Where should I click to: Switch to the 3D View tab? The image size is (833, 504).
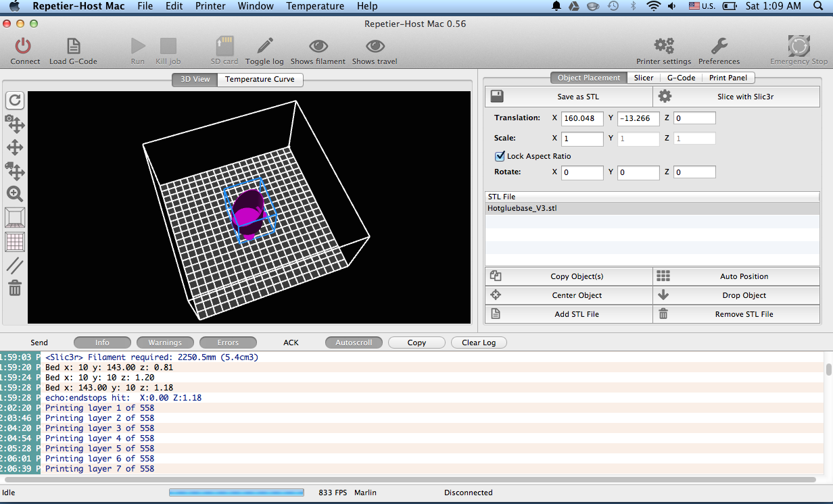(x=195, y=79)
